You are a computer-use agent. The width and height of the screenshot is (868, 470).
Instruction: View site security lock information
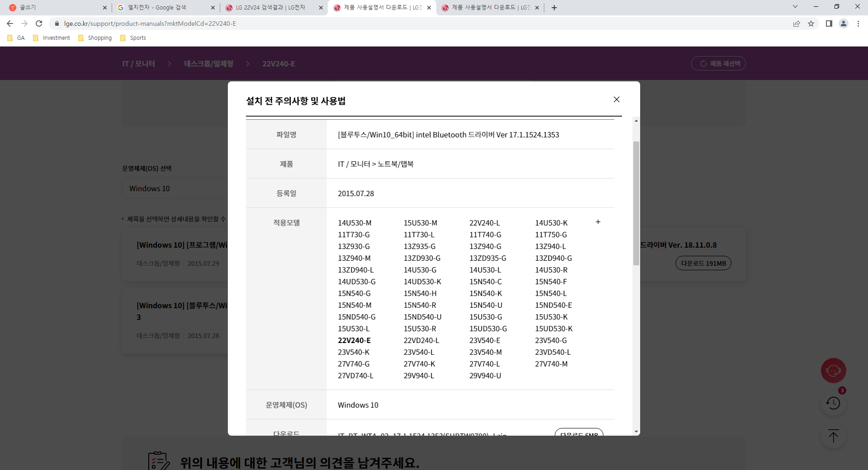pos(57,23)
